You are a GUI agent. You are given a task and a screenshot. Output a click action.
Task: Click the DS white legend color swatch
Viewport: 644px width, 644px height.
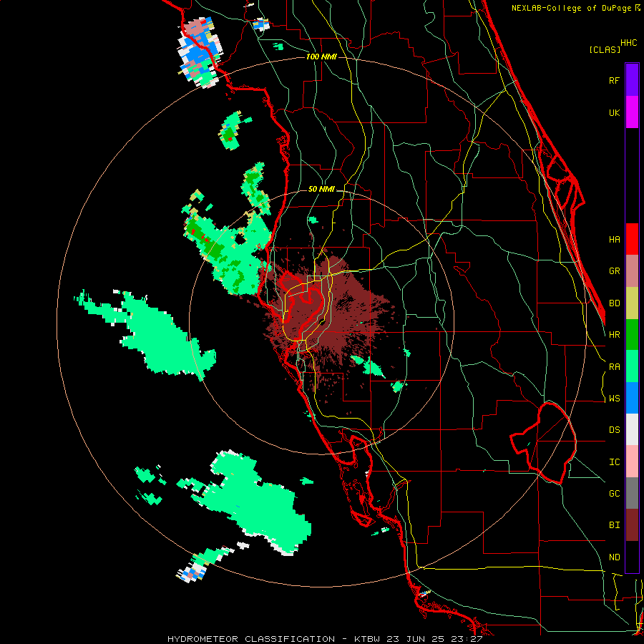click(x=632, y=429)
